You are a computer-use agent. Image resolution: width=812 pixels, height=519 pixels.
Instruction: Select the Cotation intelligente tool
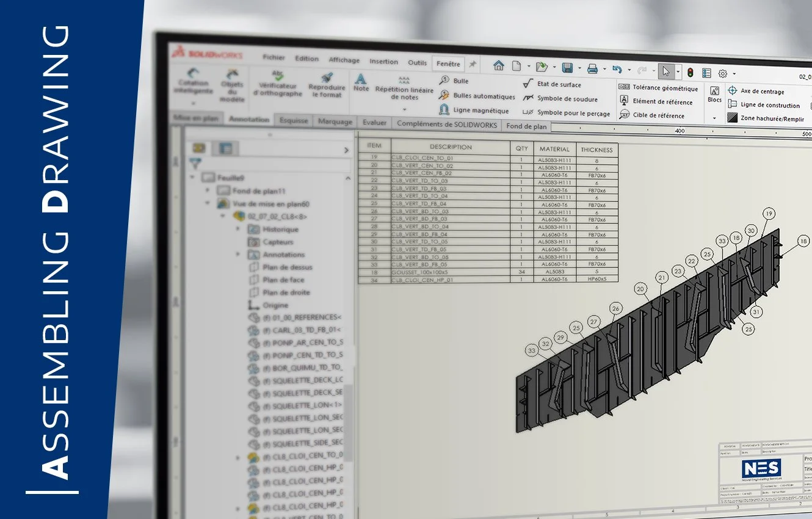click(193, 84)
